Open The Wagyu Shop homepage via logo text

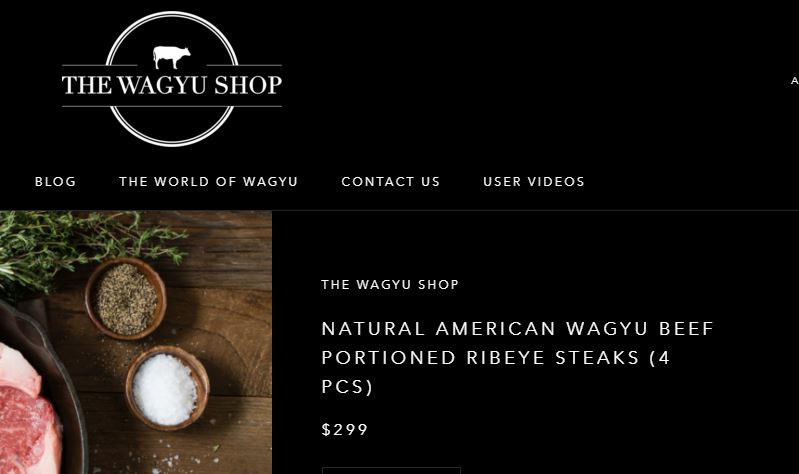[172, 85]
